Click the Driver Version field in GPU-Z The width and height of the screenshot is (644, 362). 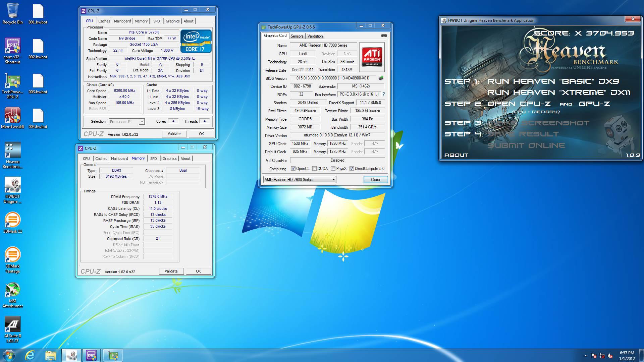[337, 135]
